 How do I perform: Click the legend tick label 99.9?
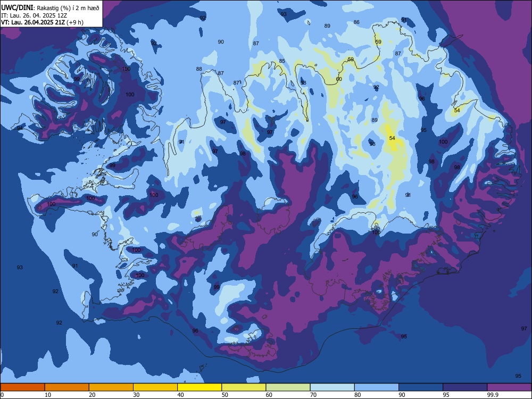pyautogui.click(x=493, y=395)
